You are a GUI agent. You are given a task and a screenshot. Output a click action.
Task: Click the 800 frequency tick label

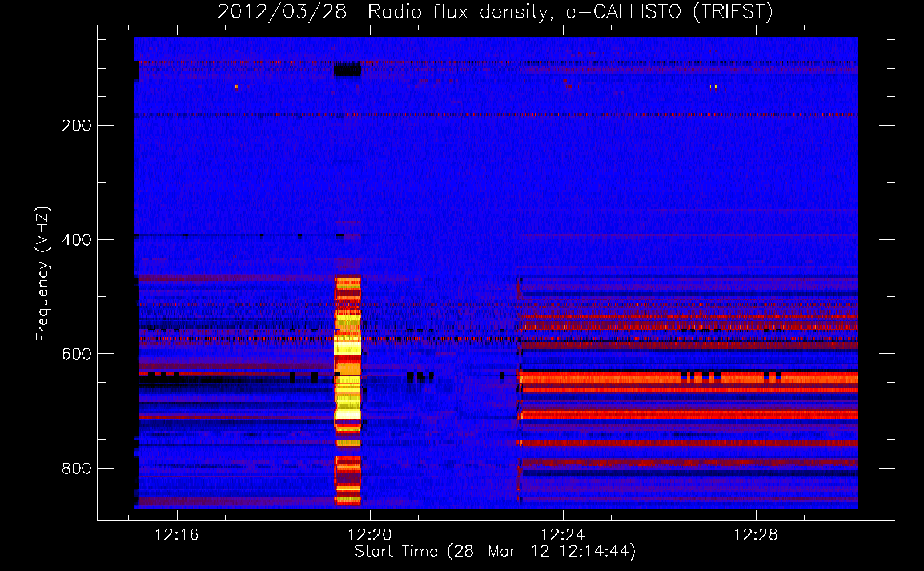tap(77, 468)
